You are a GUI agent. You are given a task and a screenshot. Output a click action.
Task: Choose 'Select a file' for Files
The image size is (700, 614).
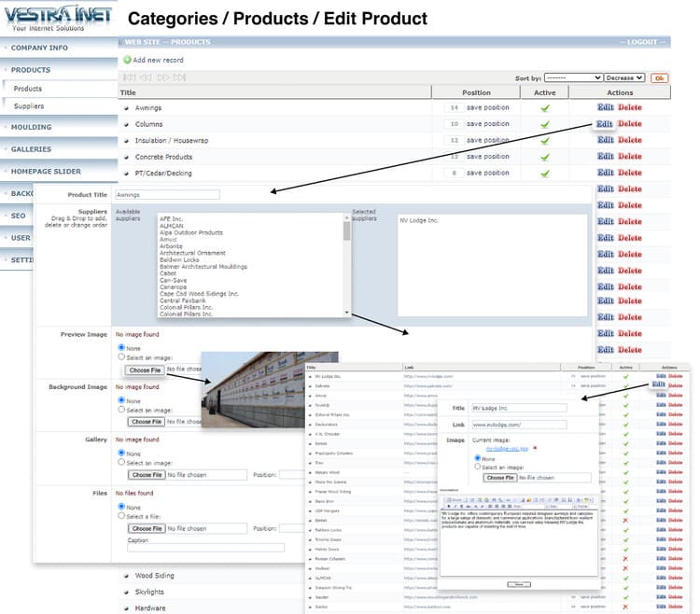[121, 515]
